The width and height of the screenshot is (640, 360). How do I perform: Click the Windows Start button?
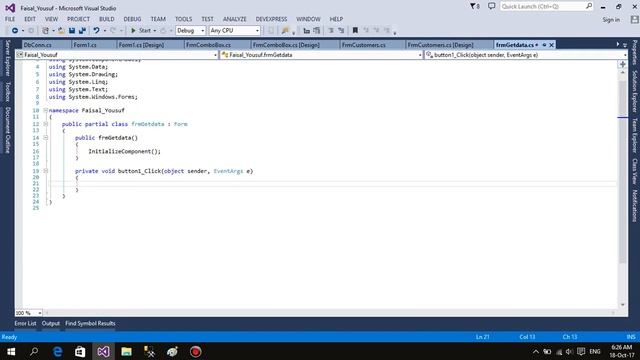[x=11, y=351]
